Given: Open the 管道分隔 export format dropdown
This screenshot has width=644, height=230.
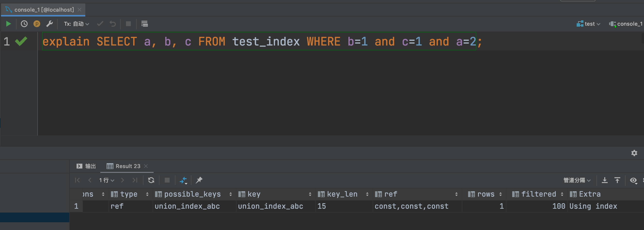Looking at the screenshot, I should (577, 180).
